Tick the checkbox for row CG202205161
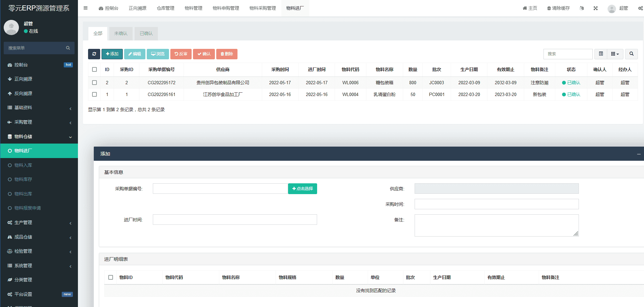Screen dimensions: 644x307 pyautogui.click(x=94, y=94)
